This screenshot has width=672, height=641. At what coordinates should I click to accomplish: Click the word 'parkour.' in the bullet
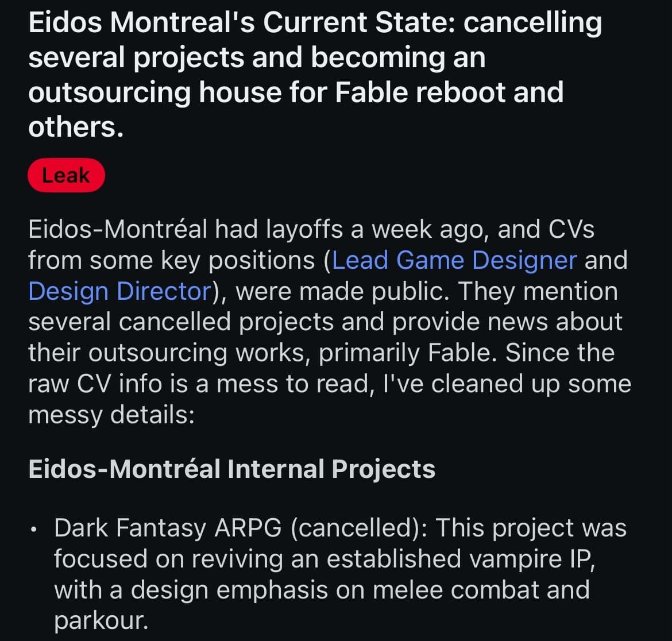point(101,621)
